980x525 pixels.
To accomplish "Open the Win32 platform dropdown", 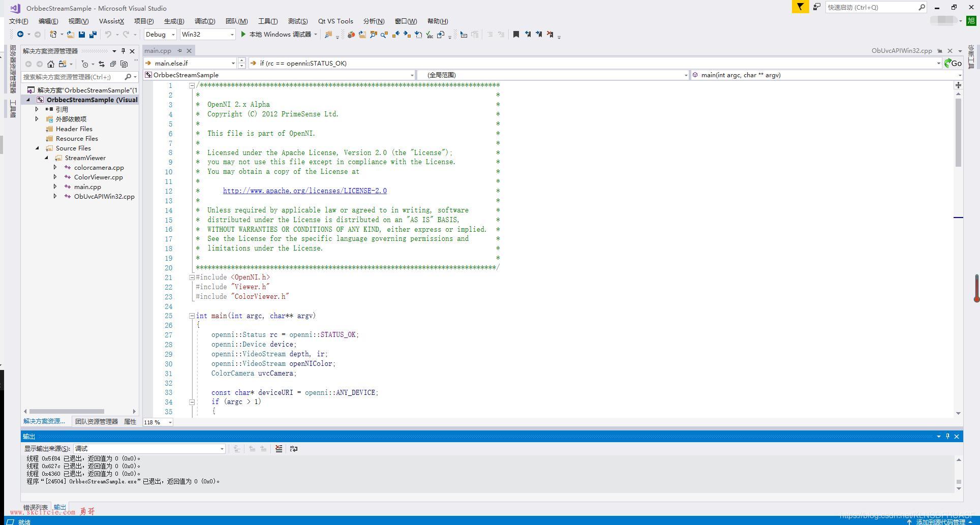I will 207,35.
